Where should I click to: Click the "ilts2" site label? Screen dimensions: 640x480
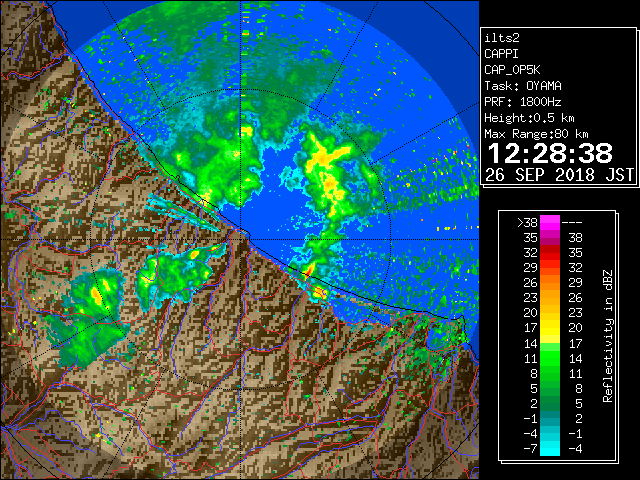(x=502, y=38)
